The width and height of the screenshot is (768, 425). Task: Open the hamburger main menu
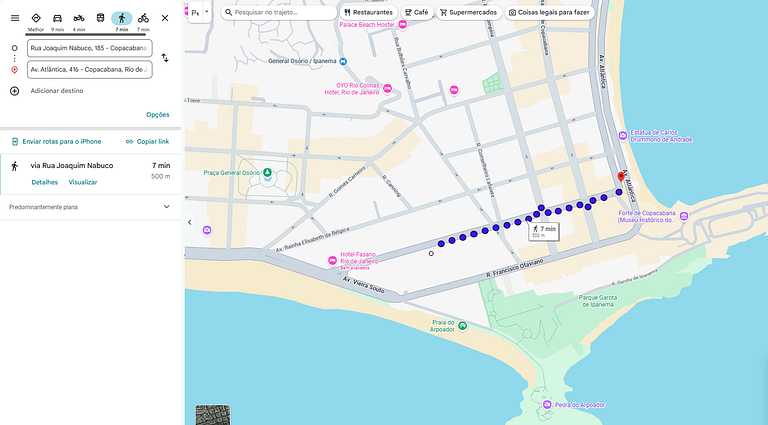(x=15, y=18)
